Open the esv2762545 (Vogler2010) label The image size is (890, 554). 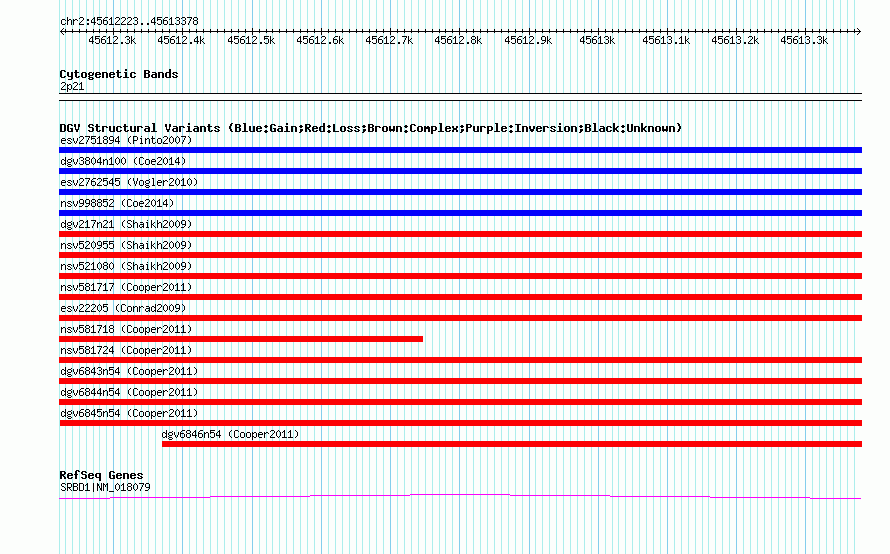(129, 182)
